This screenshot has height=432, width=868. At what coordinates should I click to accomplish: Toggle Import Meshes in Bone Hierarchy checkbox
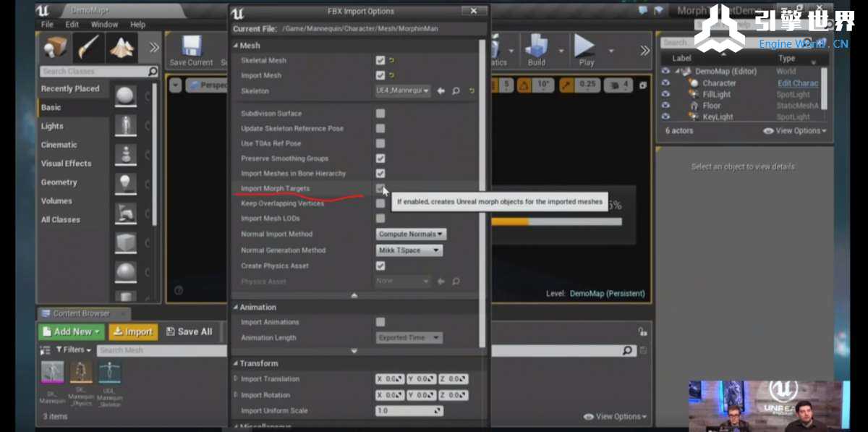coord(380,174)
